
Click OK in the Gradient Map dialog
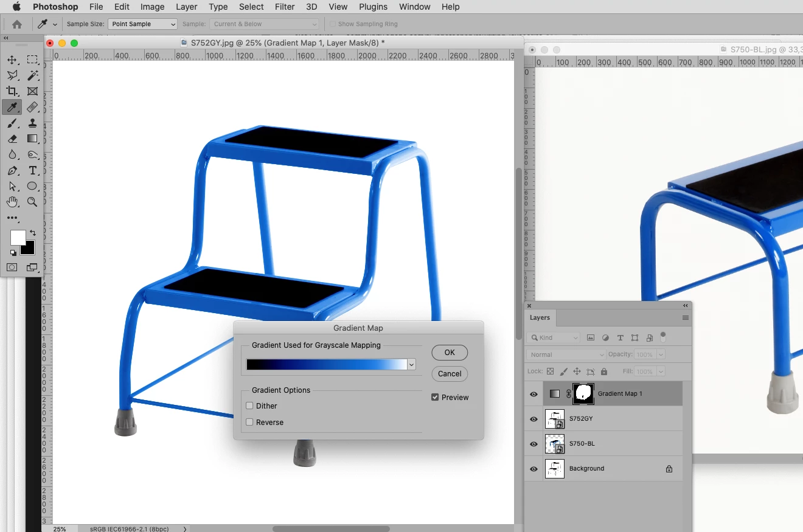click(x=450, y=353)
